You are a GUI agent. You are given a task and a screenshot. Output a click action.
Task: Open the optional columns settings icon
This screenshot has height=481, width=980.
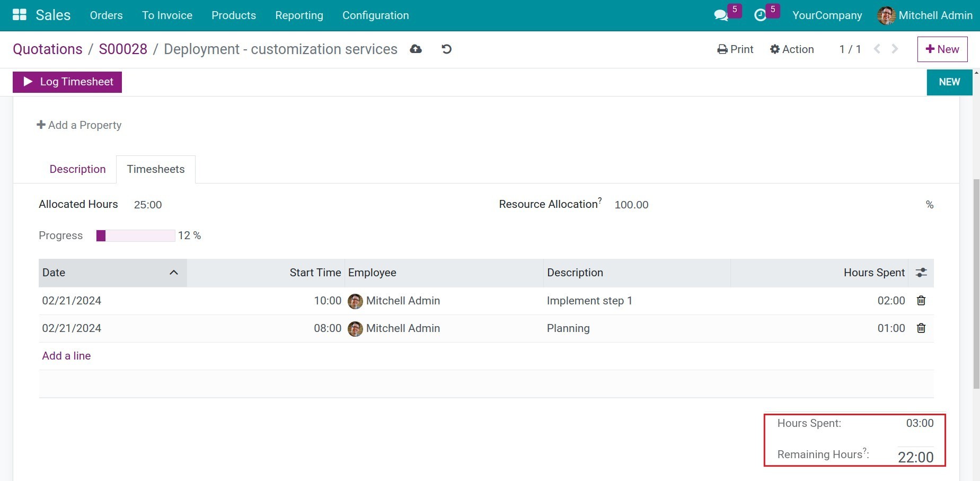921,273
